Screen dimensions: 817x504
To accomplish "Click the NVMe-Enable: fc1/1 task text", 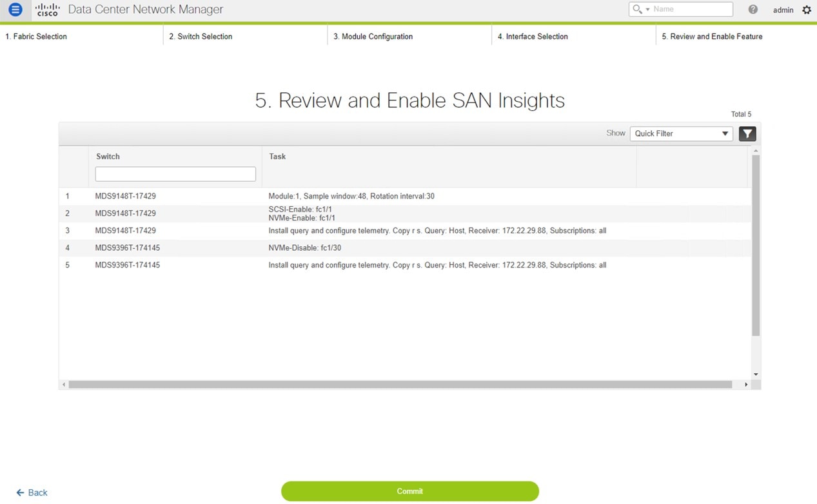I will (302, 218).
